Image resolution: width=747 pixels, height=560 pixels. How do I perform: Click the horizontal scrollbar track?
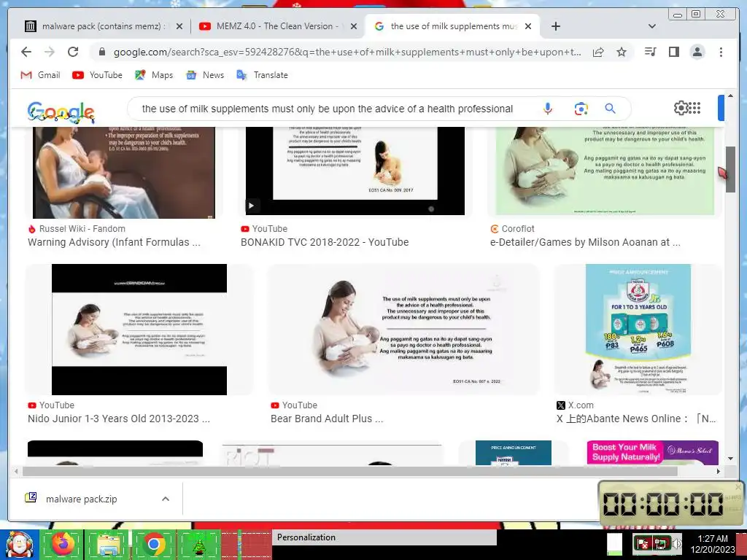pyautogui.click(x=350, y=472)
